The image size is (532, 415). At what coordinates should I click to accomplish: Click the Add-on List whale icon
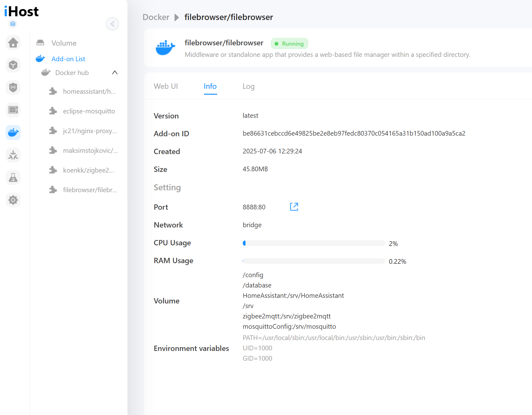tap(40, 58)
